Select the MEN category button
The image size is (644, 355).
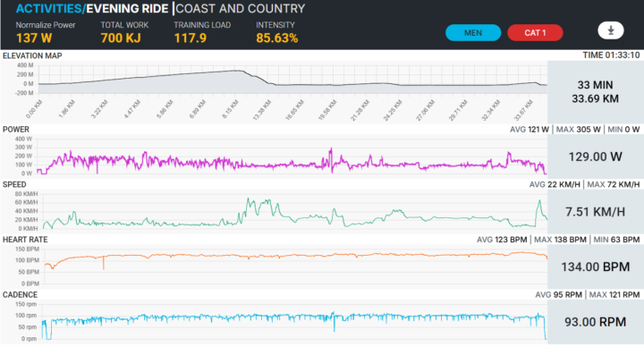point(473,33)
